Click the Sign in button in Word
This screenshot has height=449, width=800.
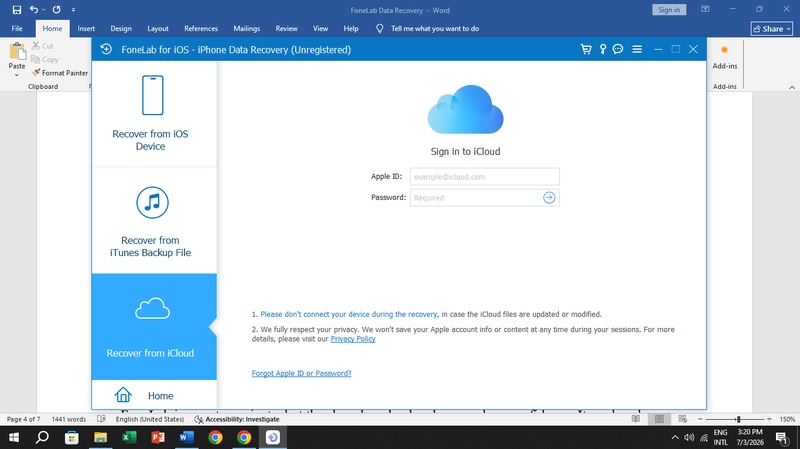tap(669, 10)
